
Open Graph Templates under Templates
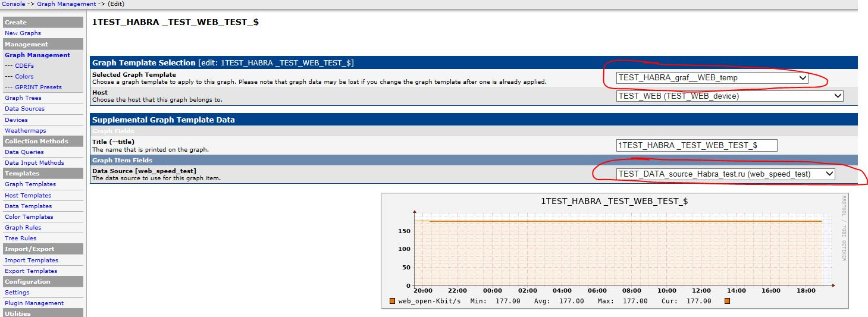(30, 184)
